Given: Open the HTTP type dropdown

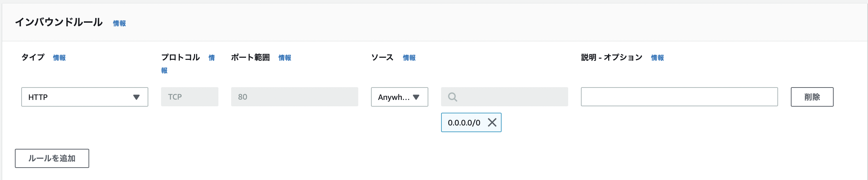Looking at the screenshot, I should click(85, 97).
